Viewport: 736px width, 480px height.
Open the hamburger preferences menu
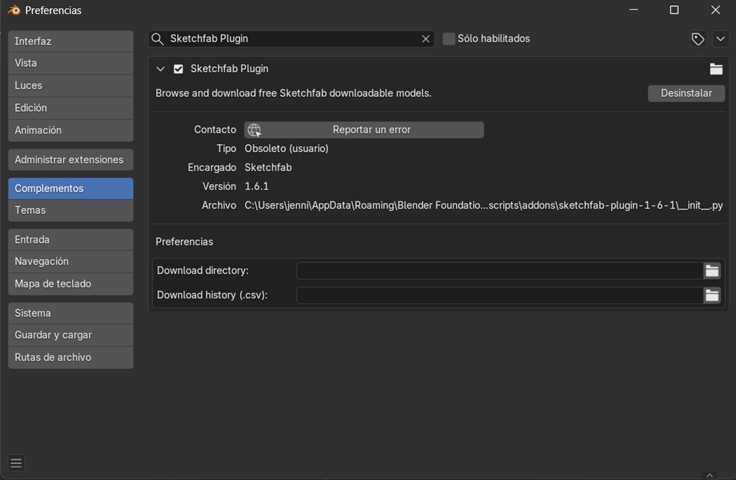16,463
